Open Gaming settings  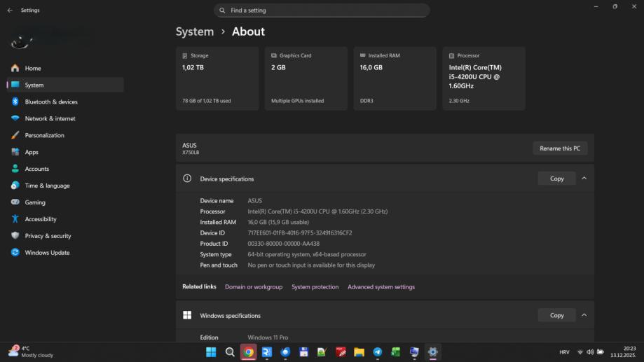[35, 202]
